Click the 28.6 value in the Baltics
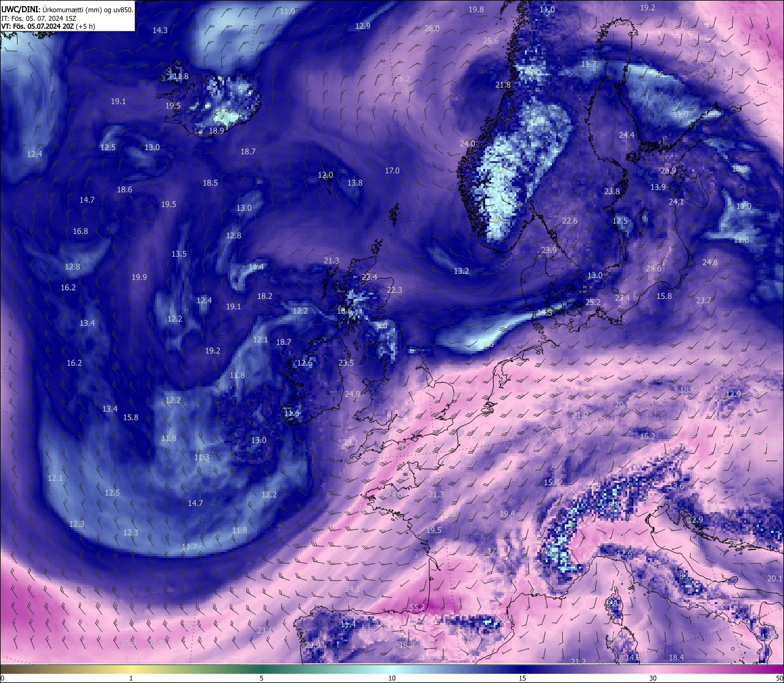 (654, 268)
